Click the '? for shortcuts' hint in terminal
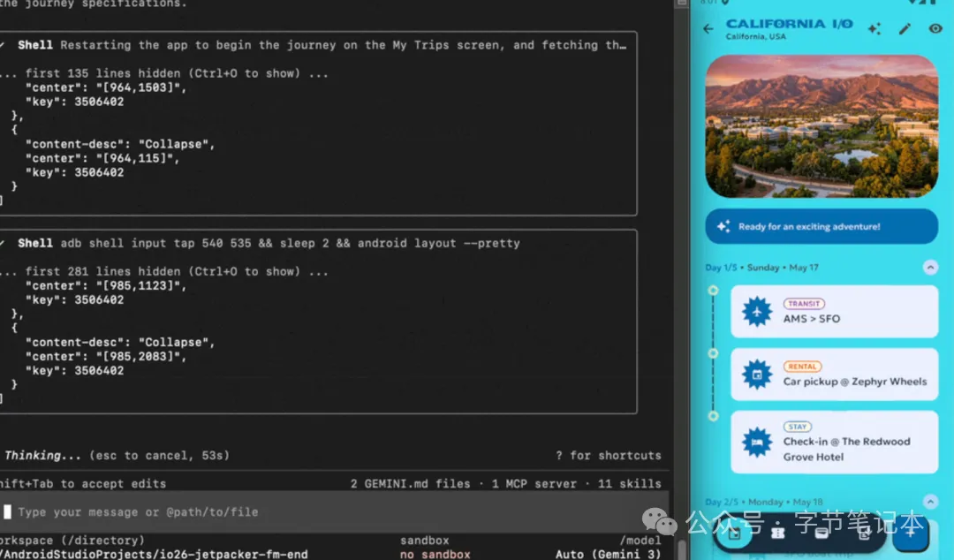Viewport: 954px width, 560px height. [609, 455]
